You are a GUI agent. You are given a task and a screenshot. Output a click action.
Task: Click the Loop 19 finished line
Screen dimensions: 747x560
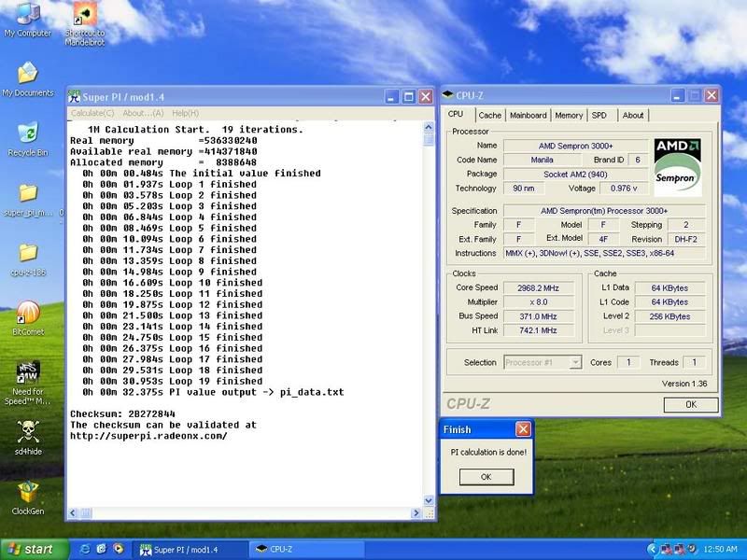coord(173,381)
